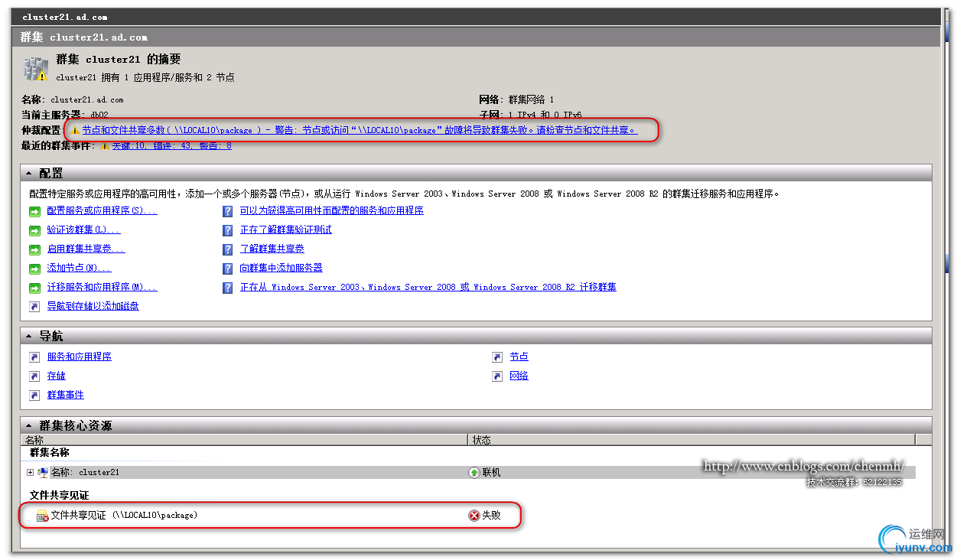This screenshot has height=560, width=957.
Task: Open 向群集中添加服务器 help link
Action: 281,268
